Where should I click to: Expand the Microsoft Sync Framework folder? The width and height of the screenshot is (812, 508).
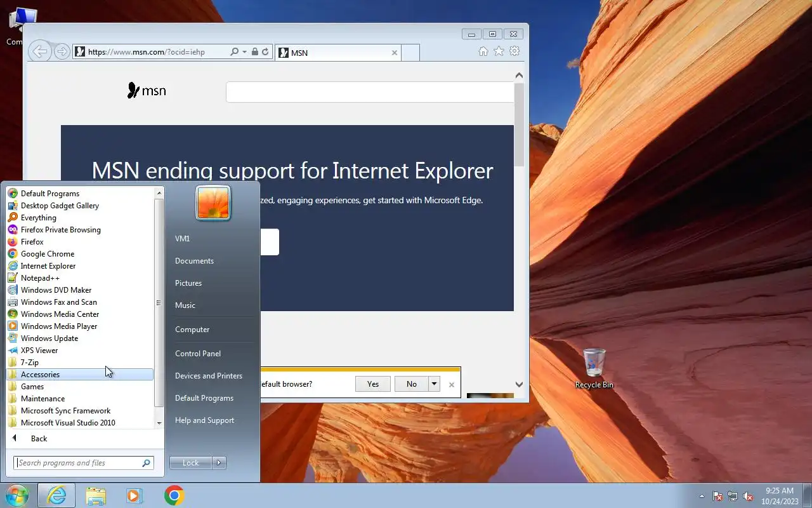[80, 411]
